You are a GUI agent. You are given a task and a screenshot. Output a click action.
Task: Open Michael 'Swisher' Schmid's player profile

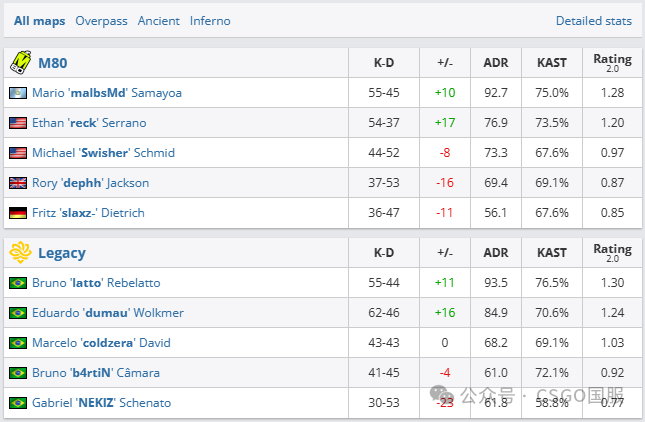tap(103, 153)
